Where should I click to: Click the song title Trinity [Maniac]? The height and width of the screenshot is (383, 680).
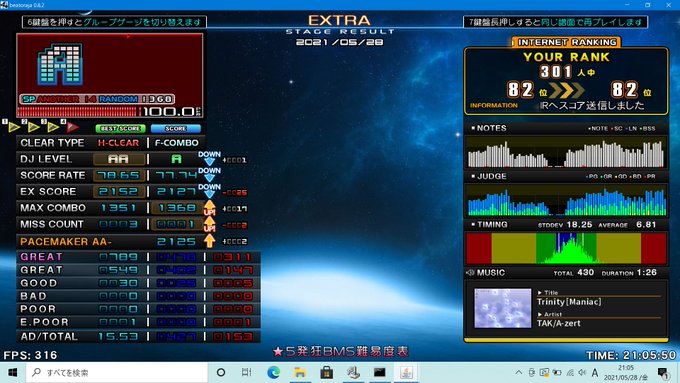tap(569, 302)
